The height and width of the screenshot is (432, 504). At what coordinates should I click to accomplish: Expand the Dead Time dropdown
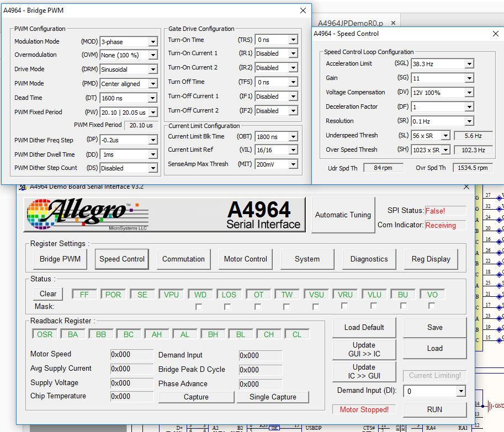coord(153,98)
